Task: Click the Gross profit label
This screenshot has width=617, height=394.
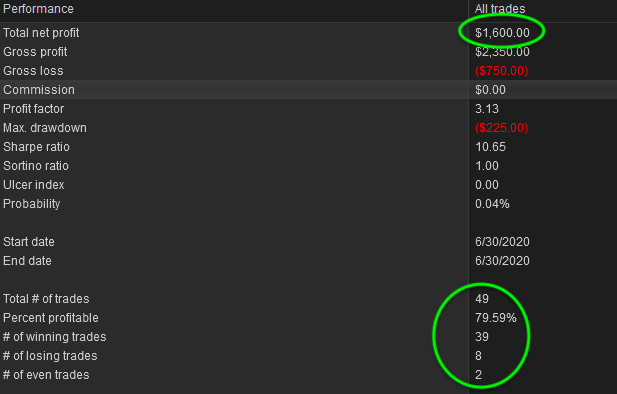Action: coord(35,52)
